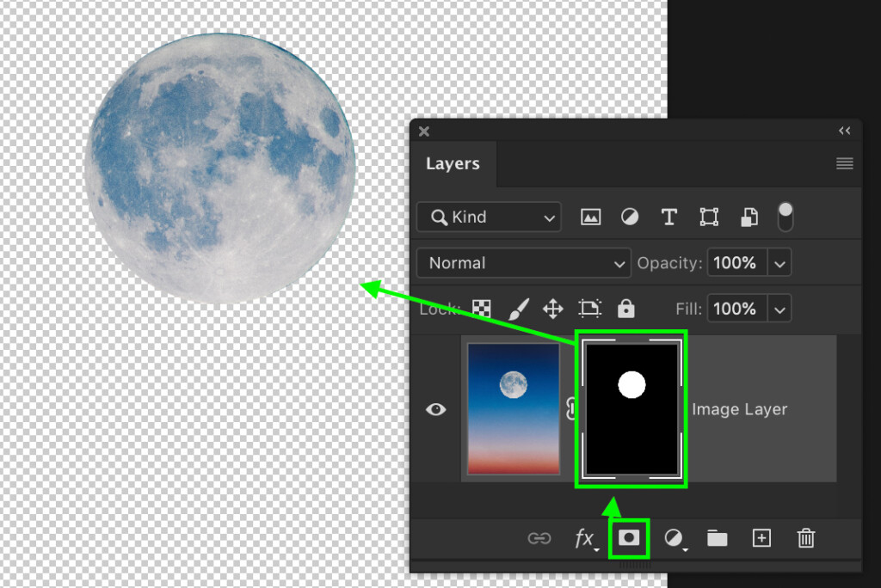The height and width of the screenshot is (588, 881).
Task: Click the Opacity 100% value field
Action: (x=737, y=263)
